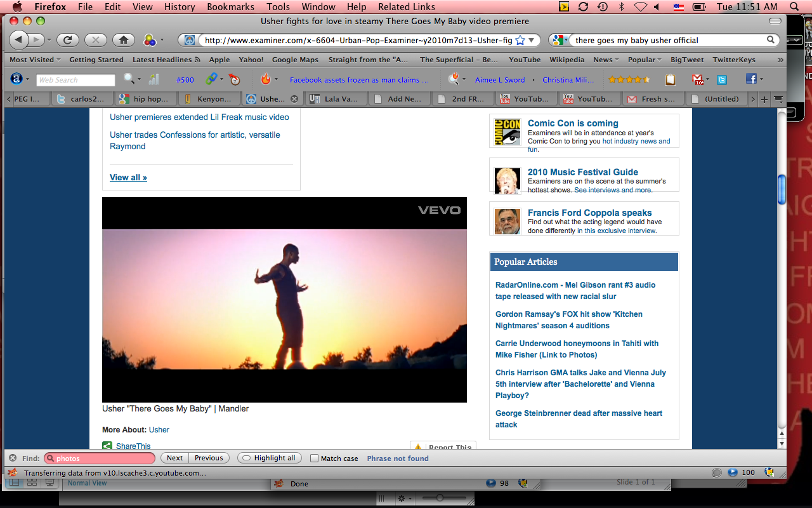Enable the Match case checkbox
The width and height of the screenshot is (812, 508).
314,458
